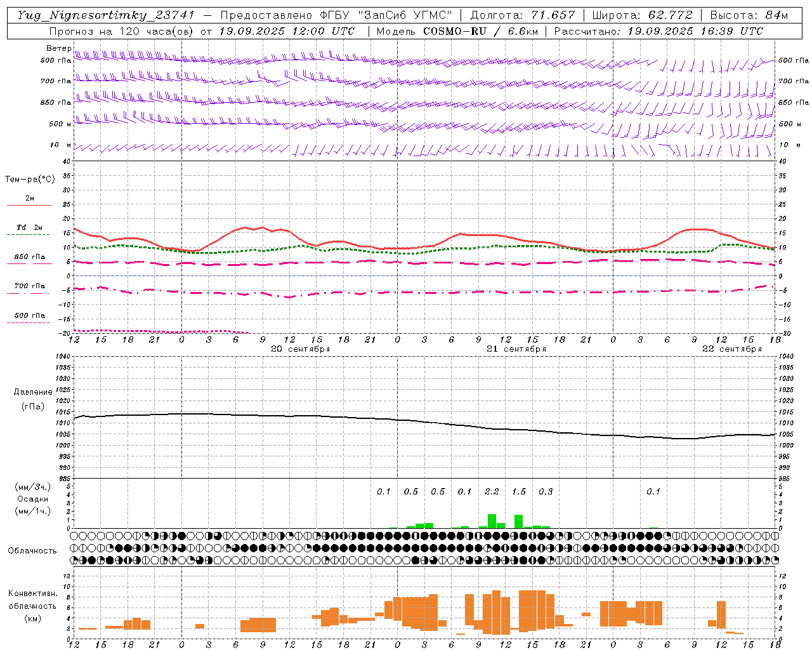Click the 22 сентября date label
The width and height of the screenshot is (812, 650).
click(732, 349)
